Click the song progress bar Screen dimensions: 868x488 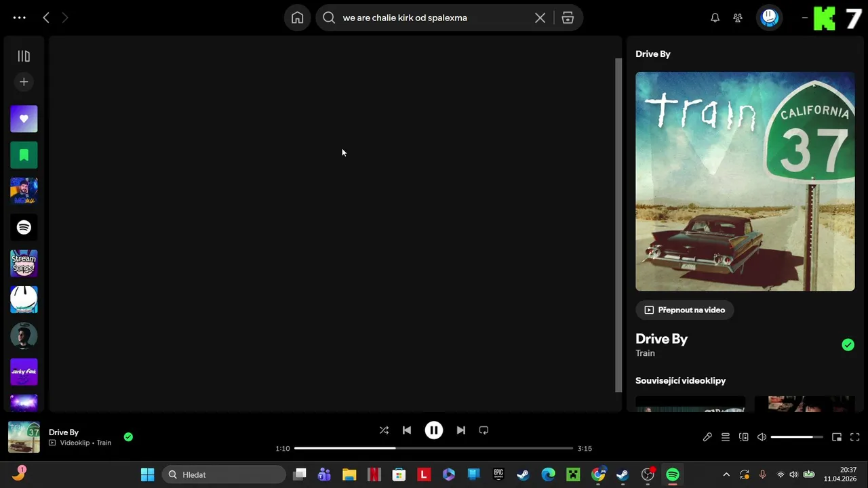[434, 448]
